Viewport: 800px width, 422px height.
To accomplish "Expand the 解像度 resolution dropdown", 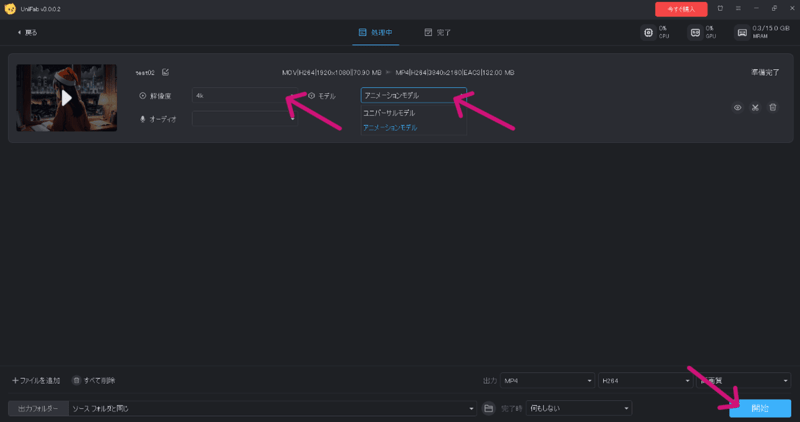I will [x=243, y=96].
